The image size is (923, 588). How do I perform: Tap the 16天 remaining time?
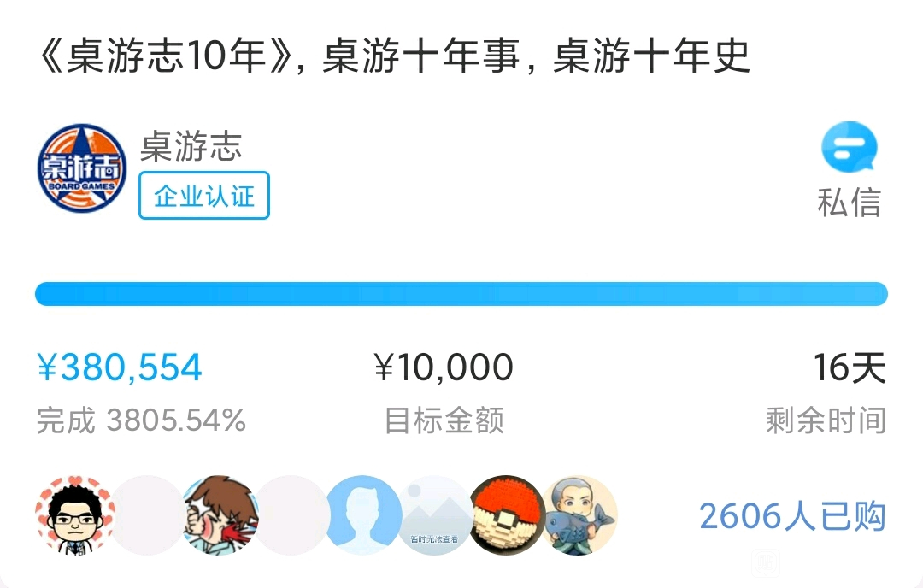coord(850,367)
